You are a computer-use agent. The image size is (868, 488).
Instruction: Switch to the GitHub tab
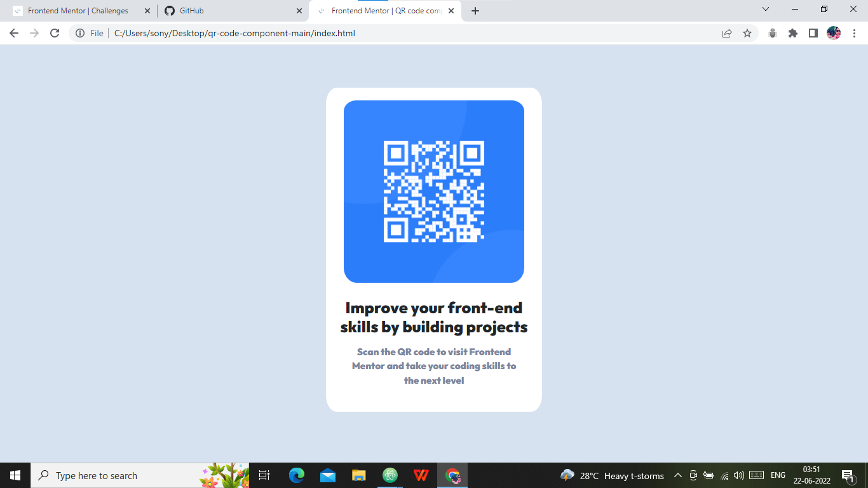click(233, 11)
